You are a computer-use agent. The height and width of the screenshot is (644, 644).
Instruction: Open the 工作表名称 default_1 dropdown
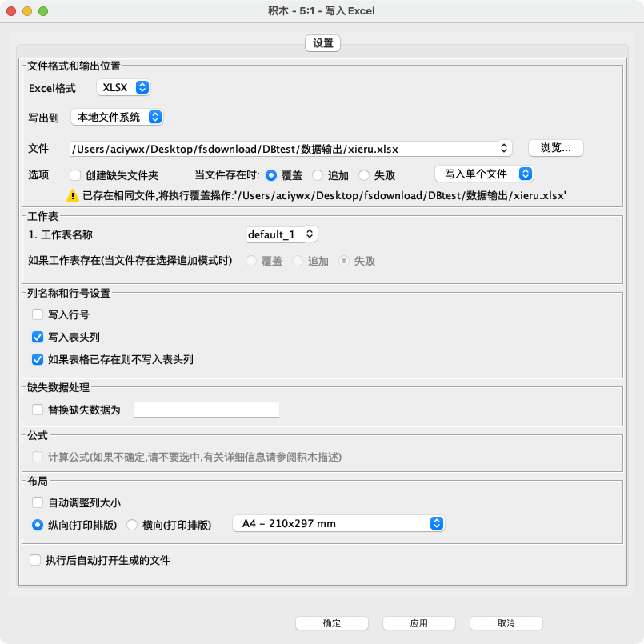pos(282,234)
